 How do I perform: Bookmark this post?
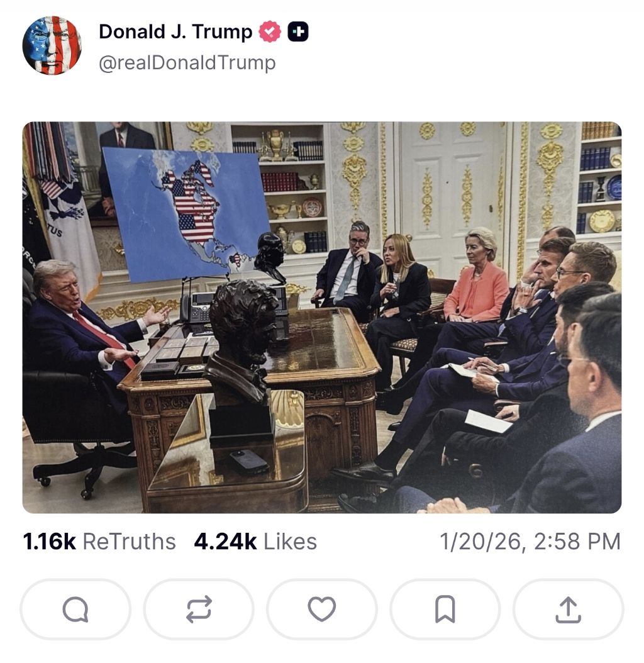click(x=445, y=610)
